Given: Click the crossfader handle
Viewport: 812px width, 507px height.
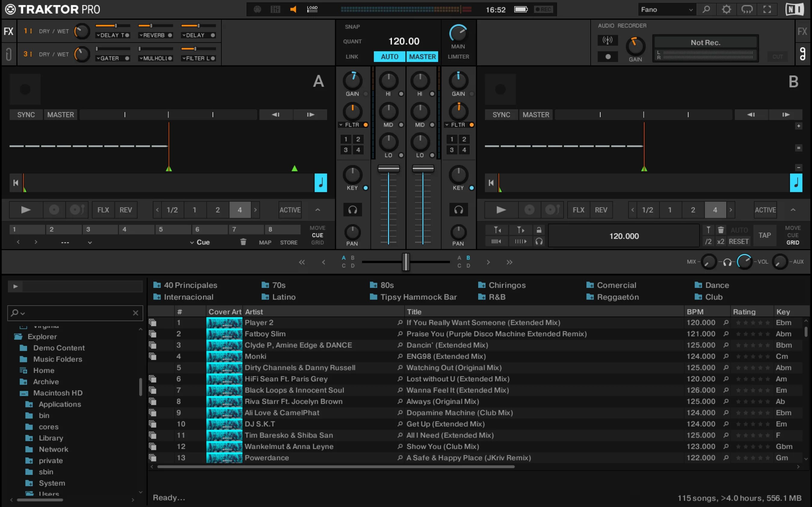Looking at the screenshot, I should click(406, 262).
